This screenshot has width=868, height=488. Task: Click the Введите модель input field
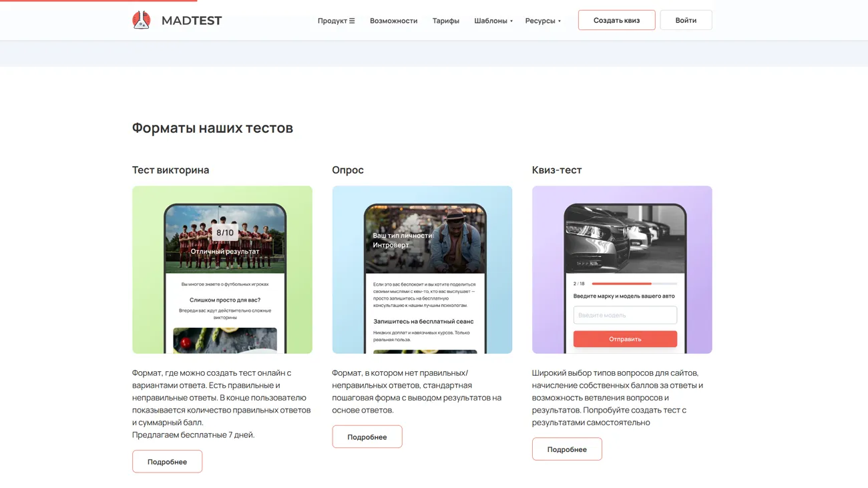(x=624, y=315)
